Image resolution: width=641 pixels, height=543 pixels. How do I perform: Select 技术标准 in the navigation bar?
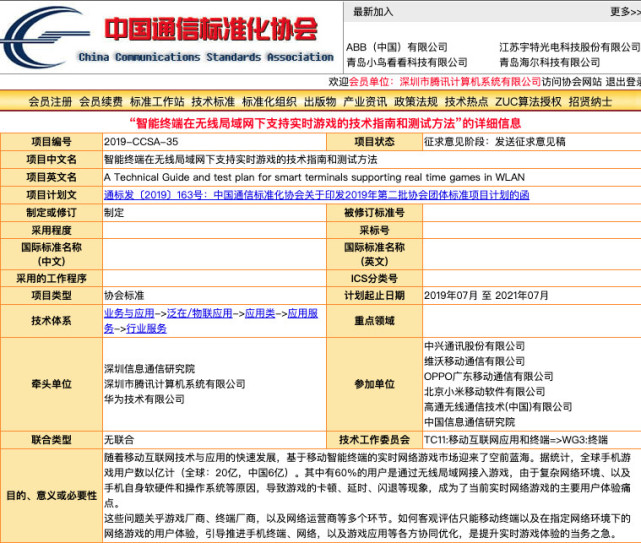[213, 102]
